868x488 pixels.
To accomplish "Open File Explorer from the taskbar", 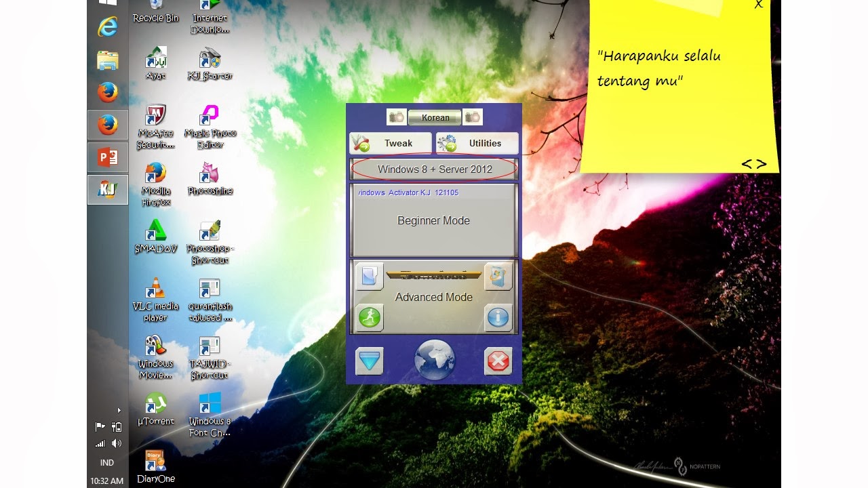I will coord(108,60).
